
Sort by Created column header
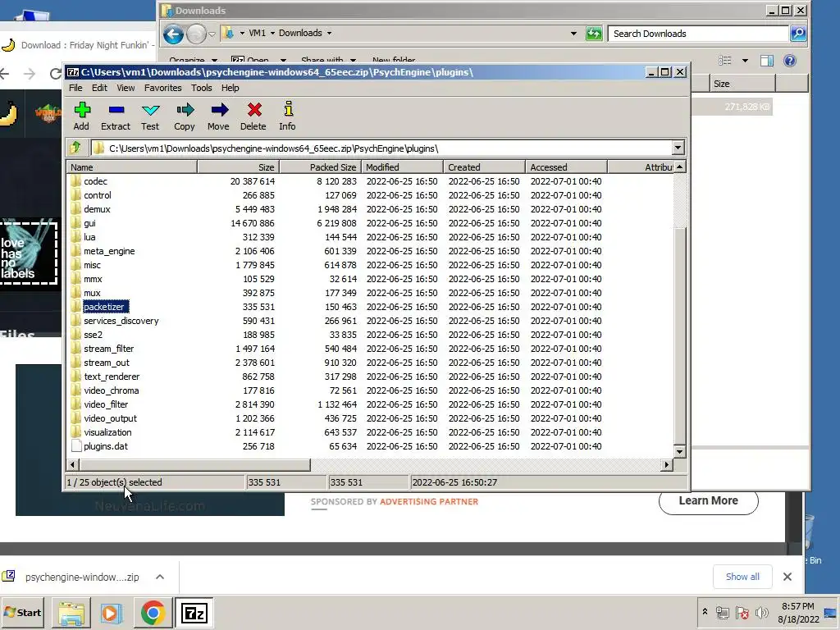point(484,167)
